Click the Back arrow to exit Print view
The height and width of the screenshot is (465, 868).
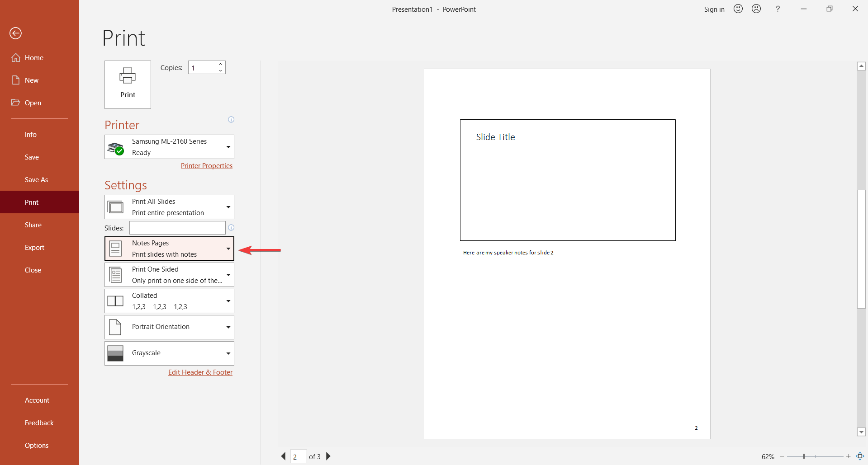[x=15, y=33]
